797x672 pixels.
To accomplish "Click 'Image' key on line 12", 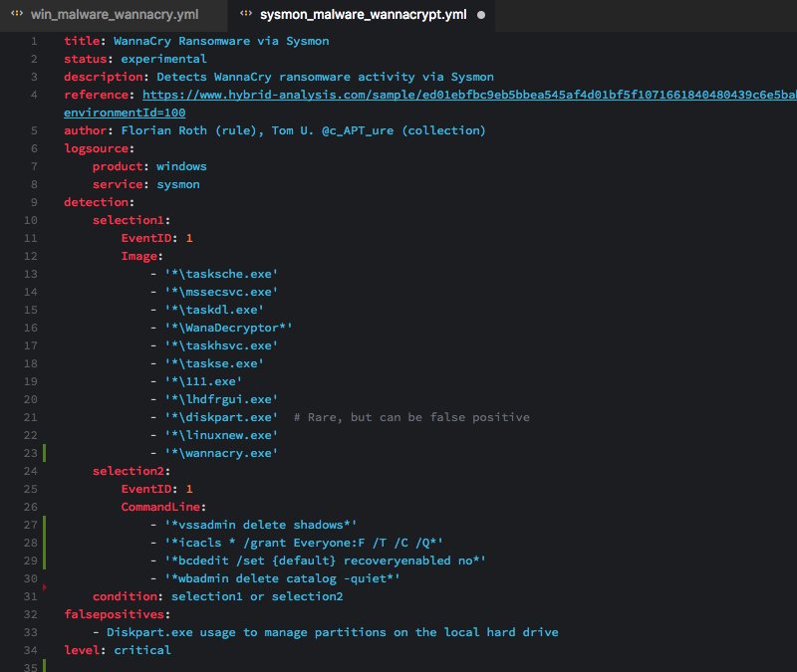I will pos(138,256).
